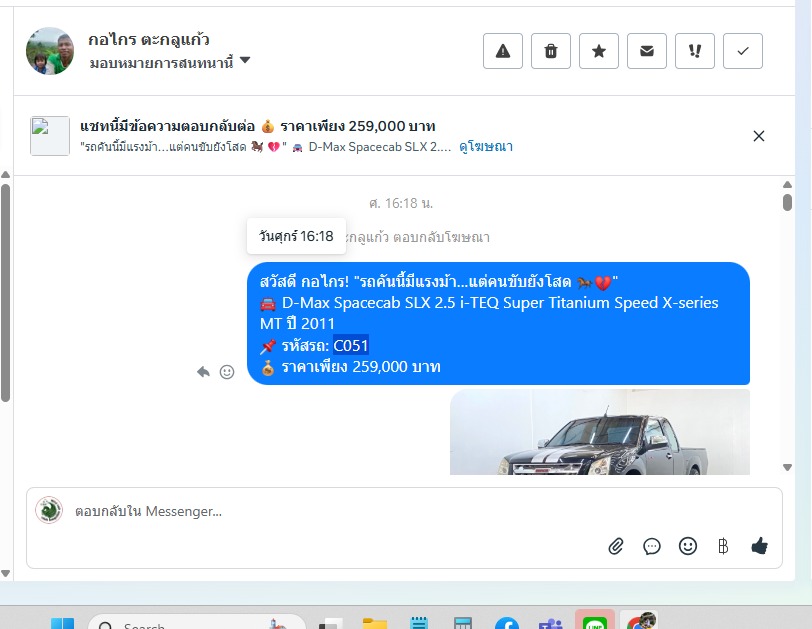Click the broken ad thumbnail in banner
The height and width of the screenshot is (629, 812).
[x=50, y=136]
